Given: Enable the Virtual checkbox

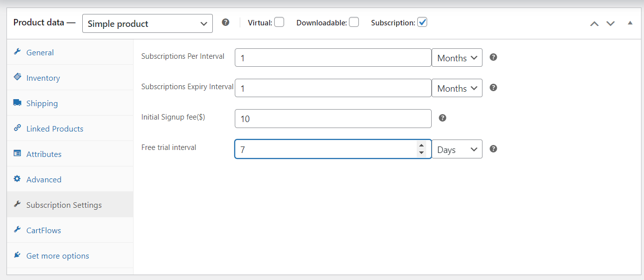Looking at the screenshot, I should tap(279, 22).
